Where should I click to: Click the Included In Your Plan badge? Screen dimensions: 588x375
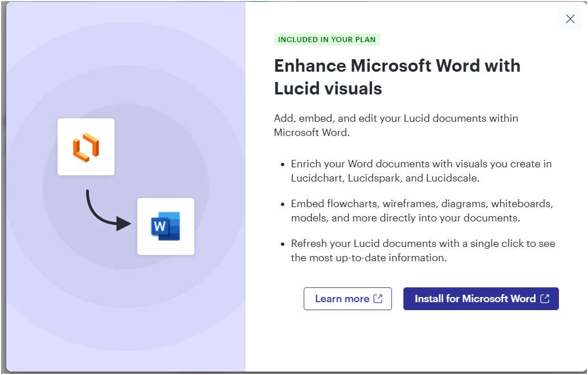click(x=326, y=39)
